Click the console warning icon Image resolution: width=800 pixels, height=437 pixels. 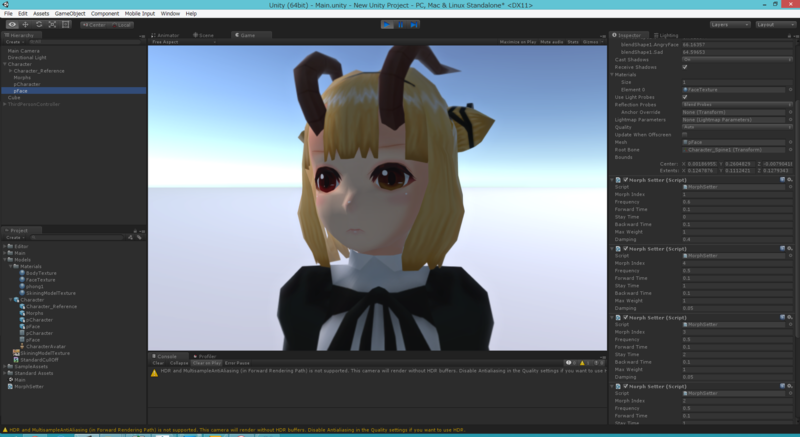coord(154,373)
